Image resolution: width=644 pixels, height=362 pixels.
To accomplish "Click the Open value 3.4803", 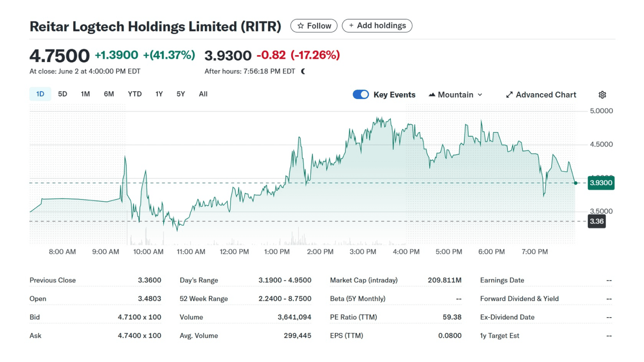I will pos(149,299).
